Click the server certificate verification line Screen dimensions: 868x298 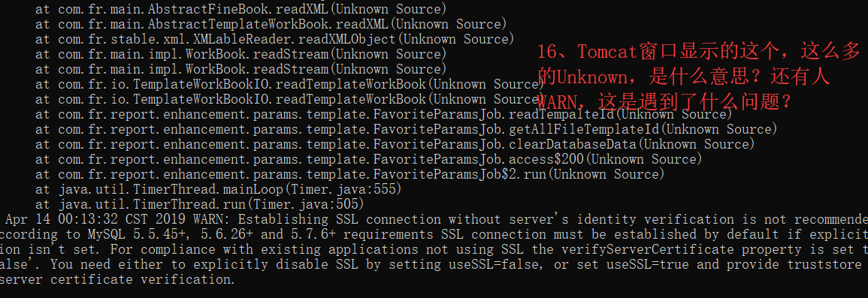tap(117, 279)
